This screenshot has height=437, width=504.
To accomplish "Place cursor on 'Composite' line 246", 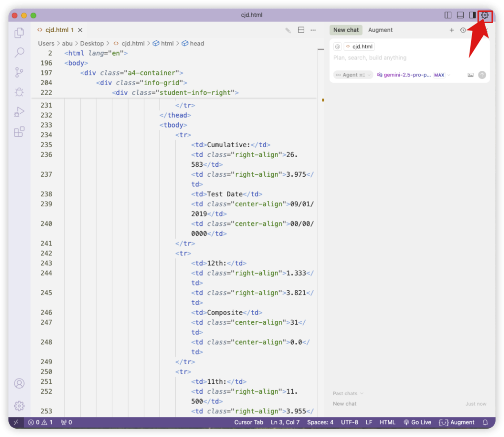I will (224, 312).
